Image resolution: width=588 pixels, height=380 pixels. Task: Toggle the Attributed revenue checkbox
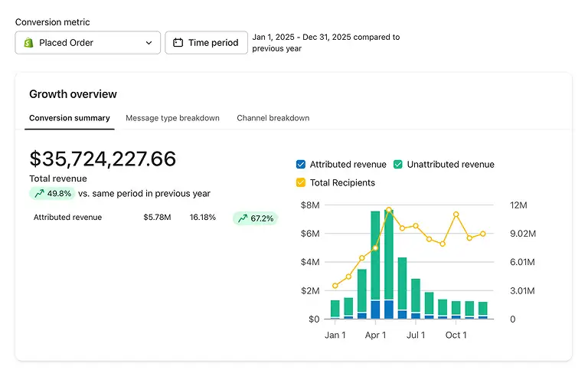301,164
